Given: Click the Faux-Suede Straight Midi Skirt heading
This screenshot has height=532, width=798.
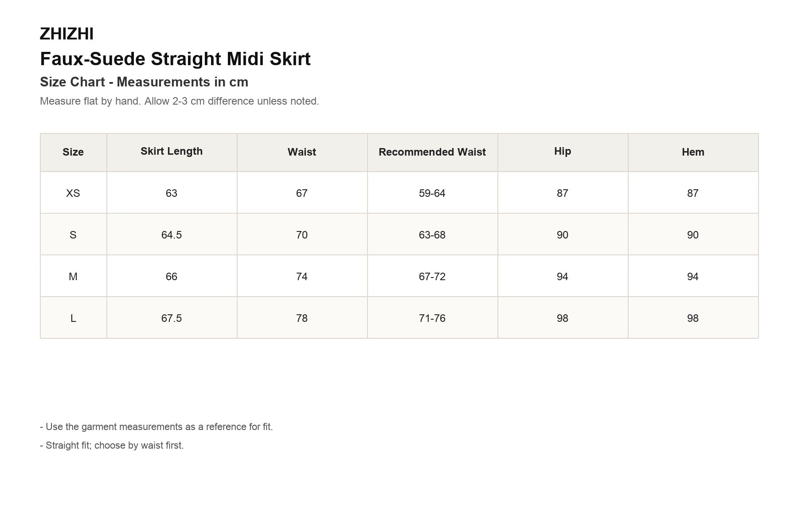Looking at the screenshot, I should tap(175, 59).
